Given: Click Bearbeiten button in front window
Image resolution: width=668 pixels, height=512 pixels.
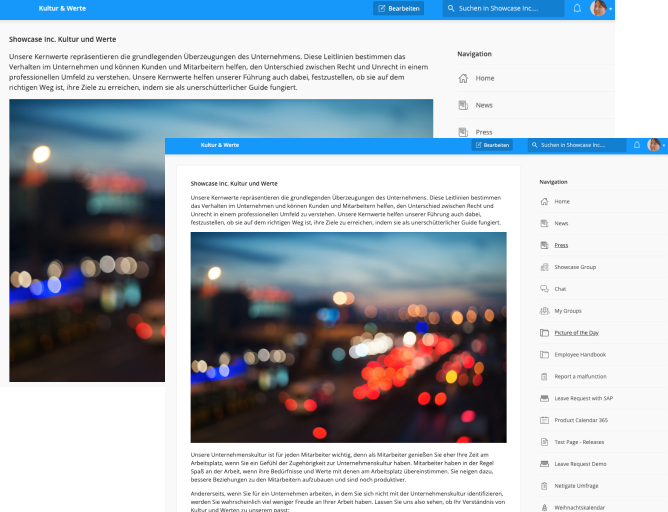Looking at the screenshot, I should [492, 145].
